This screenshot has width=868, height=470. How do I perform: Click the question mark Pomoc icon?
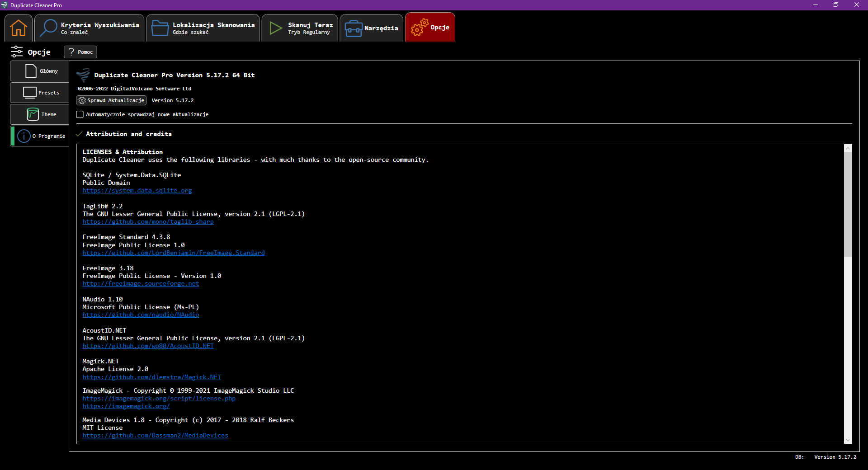tap(71, 52)
